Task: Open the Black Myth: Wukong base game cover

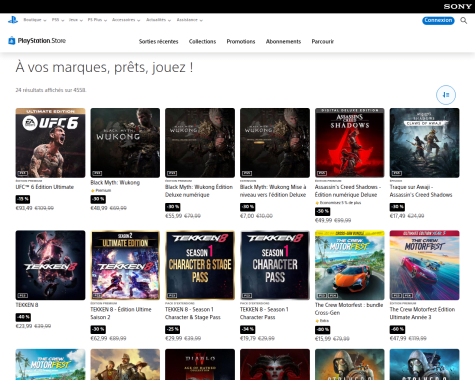Action: click(125, 143)
